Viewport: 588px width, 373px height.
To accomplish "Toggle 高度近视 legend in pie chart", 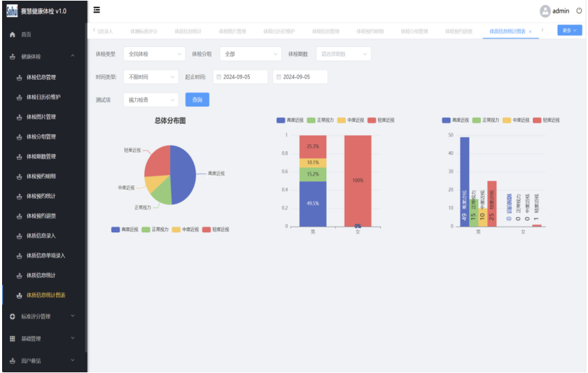I will (125, 230).
